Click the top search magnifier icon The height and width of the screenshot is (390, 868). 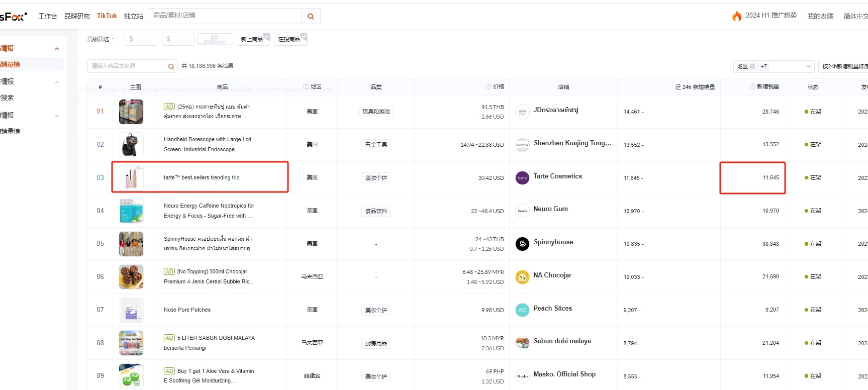coord(311,16)
